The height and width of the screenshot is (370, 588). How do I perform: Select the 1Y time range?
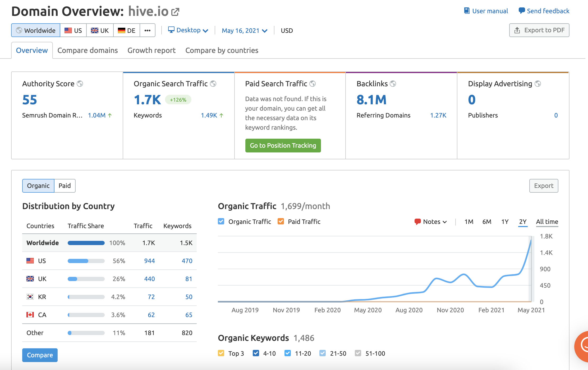click(505, 222)
